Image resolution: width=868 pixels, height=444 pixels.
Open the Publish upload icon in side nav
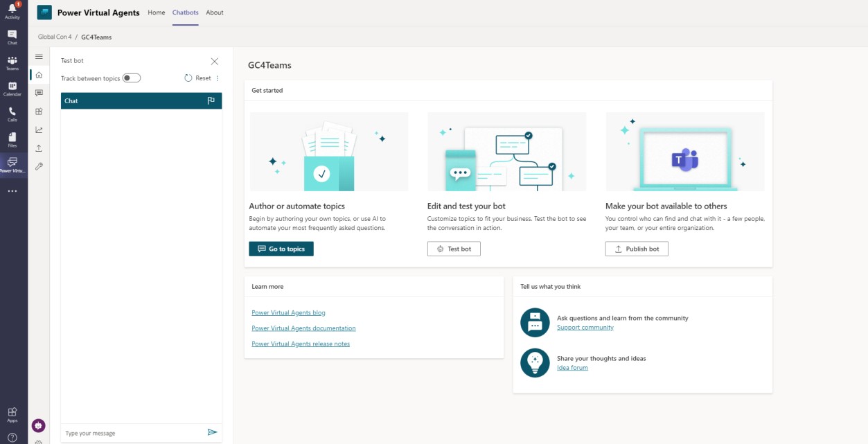tap(39, 148)
